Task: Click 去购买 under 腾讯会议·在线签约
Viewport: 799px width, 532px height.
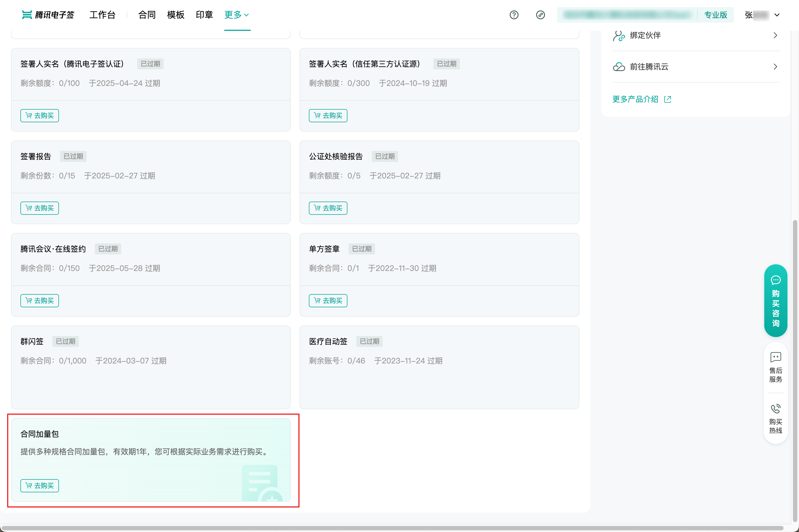Action: pos(39,301)
